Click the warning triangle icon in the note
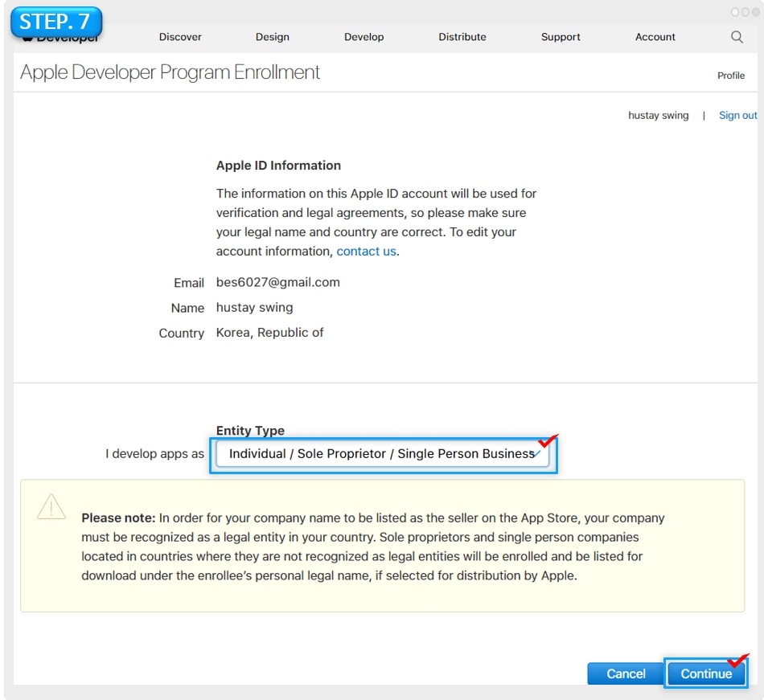This screenshot has height=700, width=764. pos(51,506)
